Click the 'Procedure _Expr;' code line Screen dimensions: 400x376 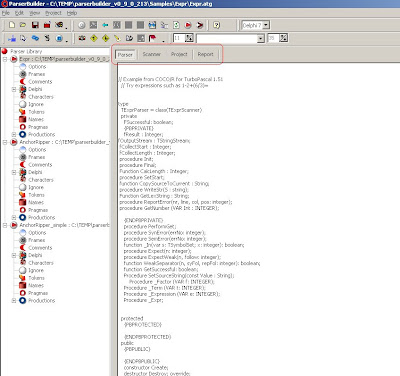tap(144, 300)
